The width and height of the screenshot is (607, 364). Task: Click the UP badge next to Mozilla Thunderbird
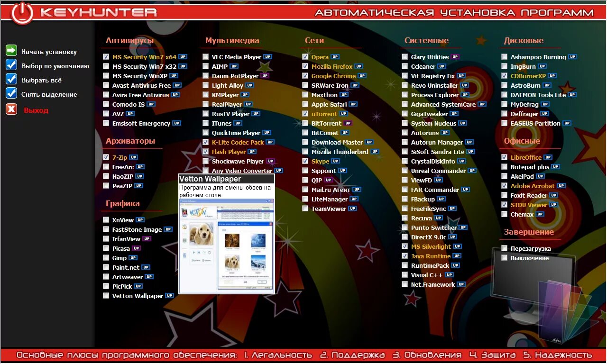pos(375,152)
